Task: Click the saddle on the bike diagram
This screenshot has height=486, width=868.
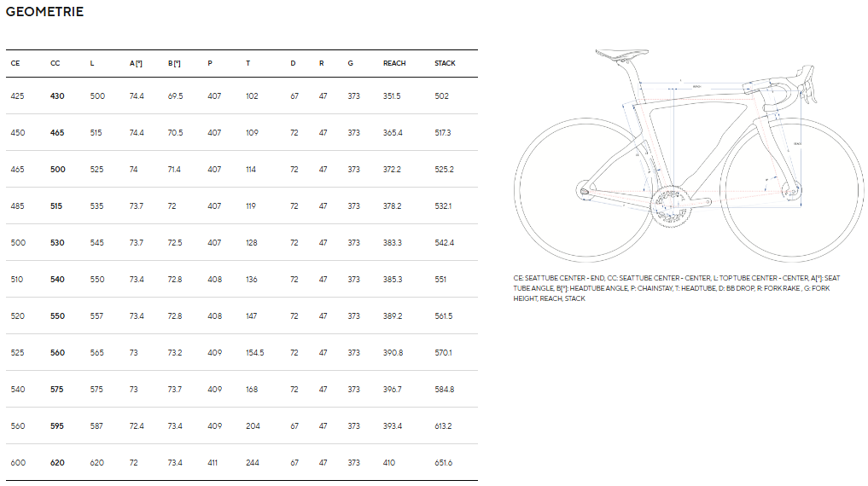Action: (616, 55)
